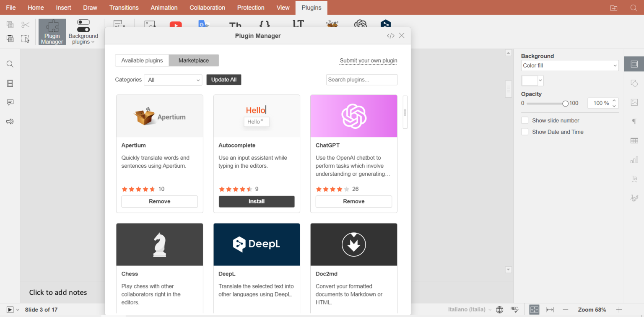Open Text Art settings panel on the right
644x317 pixels.
click(x=634, y=179)
